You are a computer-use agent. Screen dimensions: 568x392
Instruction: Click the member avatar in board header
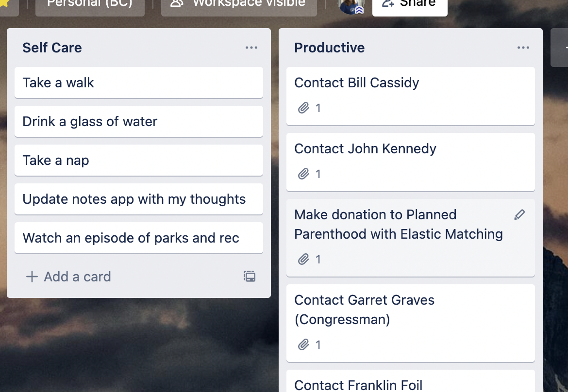pos(351,6)
